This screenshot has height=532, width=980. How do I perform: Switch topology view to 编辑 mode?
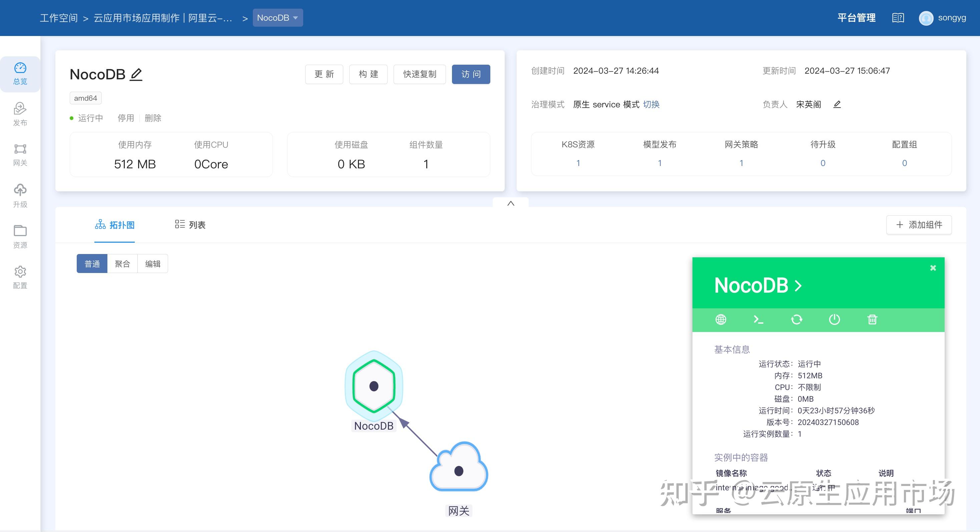(152, 263)
